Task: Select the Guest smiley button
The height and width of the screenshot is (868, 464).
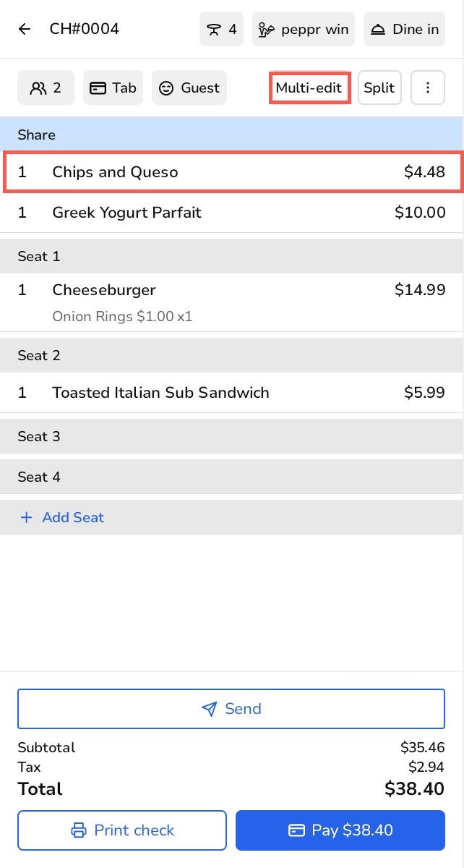Action: tap(189, 88)
